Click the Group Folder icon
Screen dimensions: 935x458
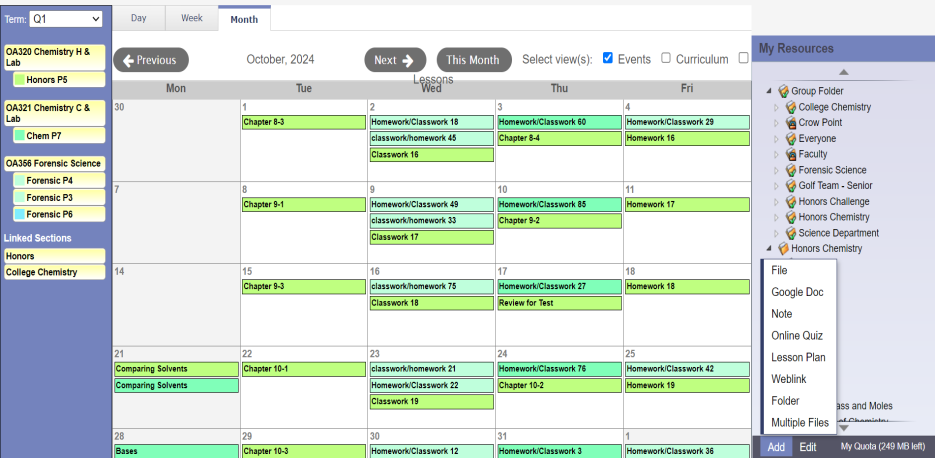783,91
